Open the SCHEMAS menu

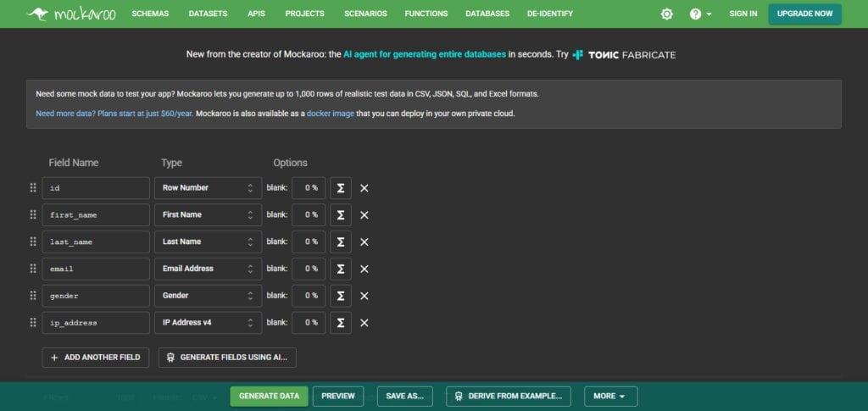(x=150, y=14)
